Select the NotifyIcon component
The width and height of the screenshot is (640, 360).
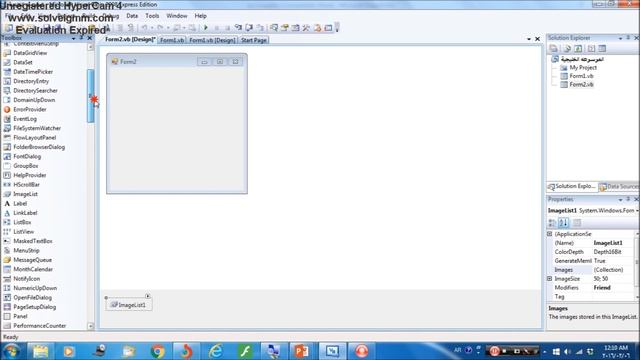click(27, 278)
